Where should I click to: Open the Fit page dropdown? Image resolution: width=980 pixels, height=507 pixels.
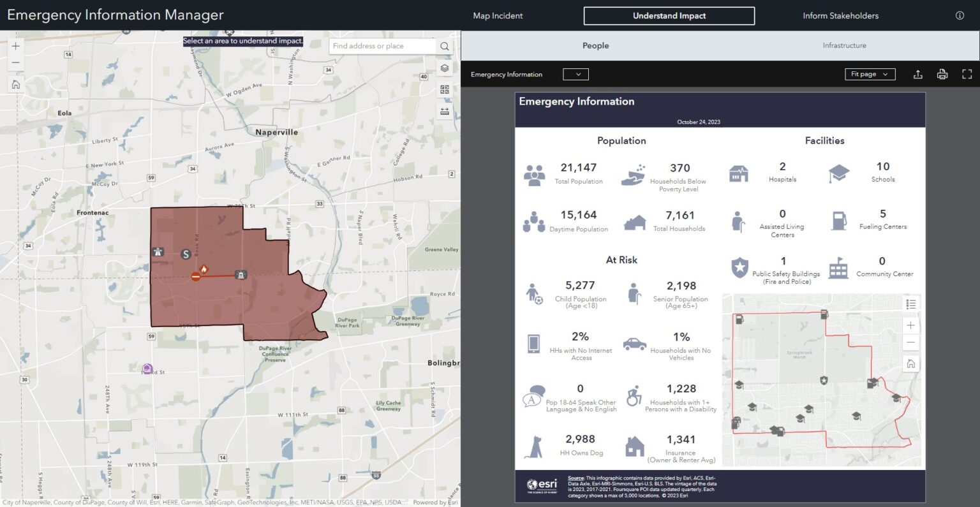[870, 74]
